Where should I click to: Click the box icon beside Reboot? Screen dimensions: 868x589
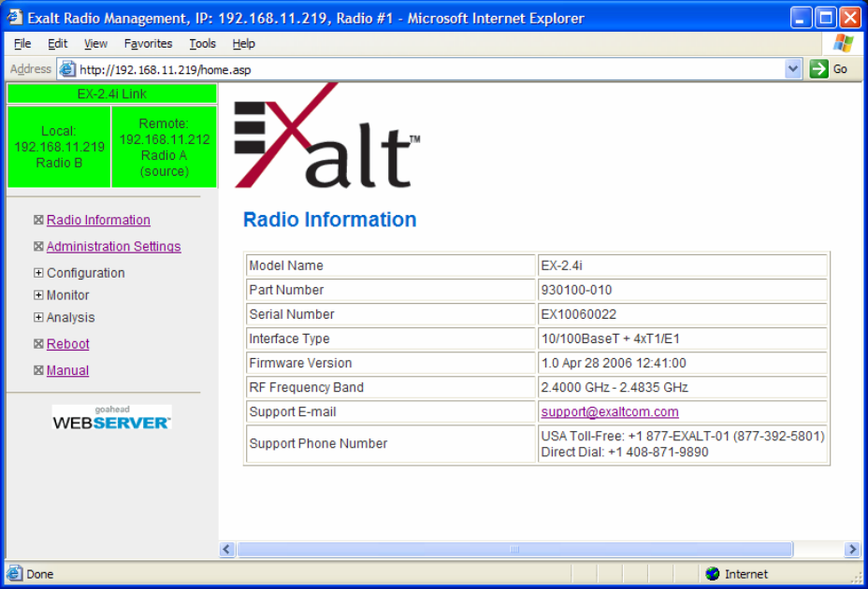38,344
